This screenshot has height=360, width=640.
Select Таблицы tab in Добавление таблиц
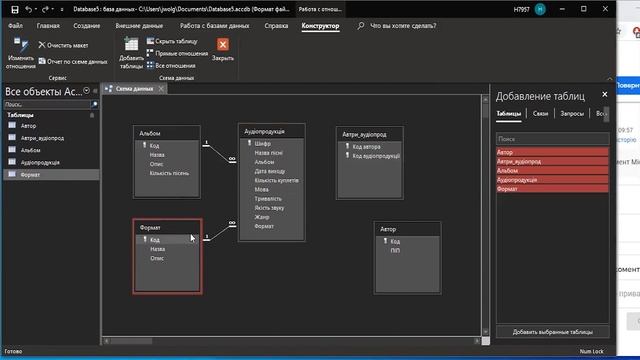click(509, 113)
